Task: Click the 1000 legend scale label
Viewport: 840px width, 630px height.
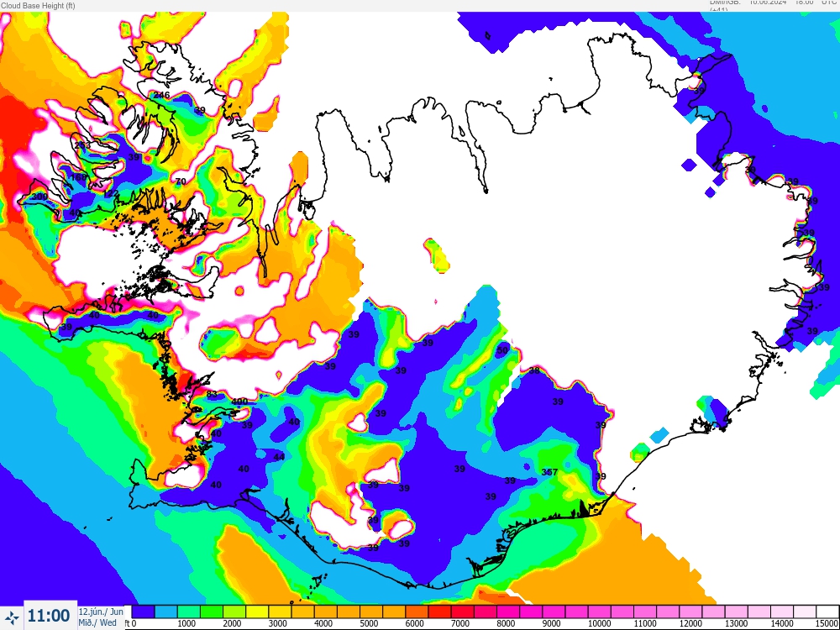Action: tap(186, 623)
